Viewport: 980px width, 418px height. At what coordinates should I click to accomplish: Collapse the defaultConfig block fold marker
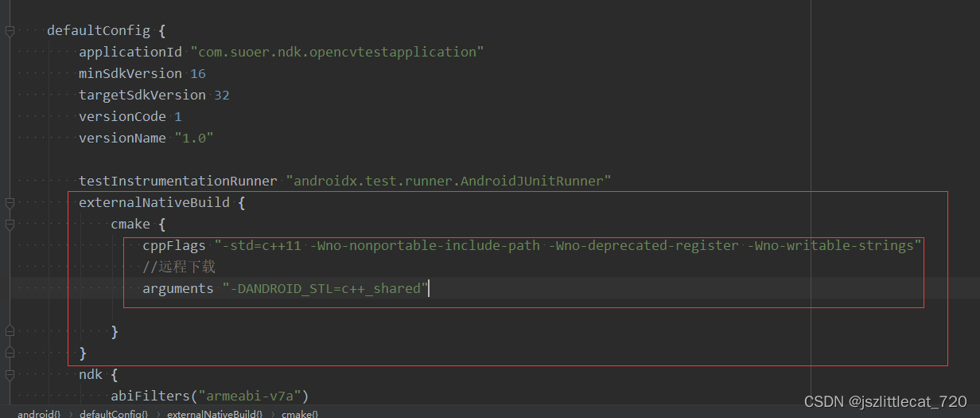click(10, 31)
